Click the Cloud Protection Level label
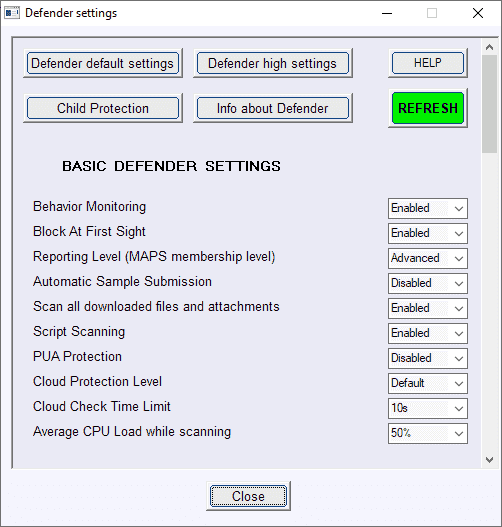This screenshot has width=502, height=527. point(97,382)
